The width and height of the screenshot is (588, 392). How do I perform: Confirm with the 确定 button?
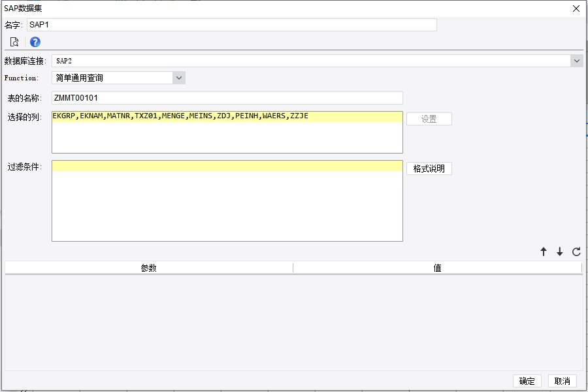coord(527,381)
